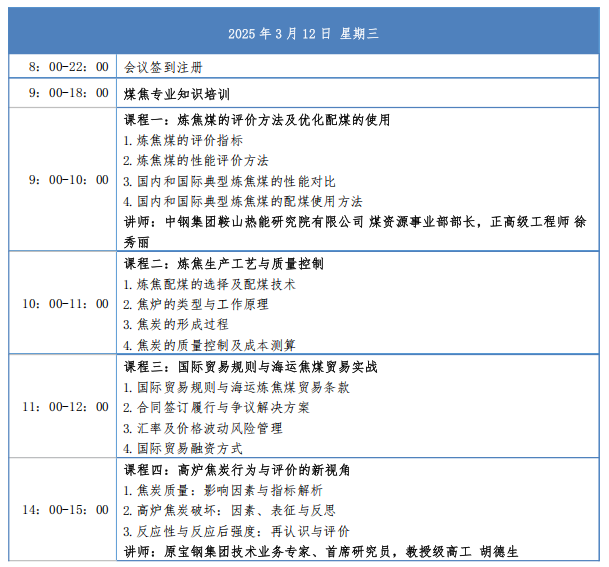The height and width of the screenshot is (567, 609).
Task: Click the line '2. 焦炉的类型与工作原理'
Action: click(196, 304)
